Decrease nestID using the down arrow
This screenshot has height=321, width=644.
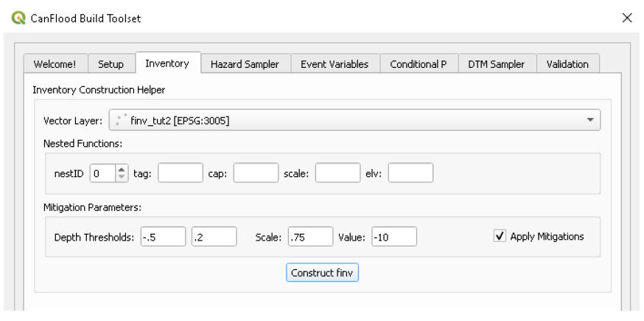coord(121,177)
